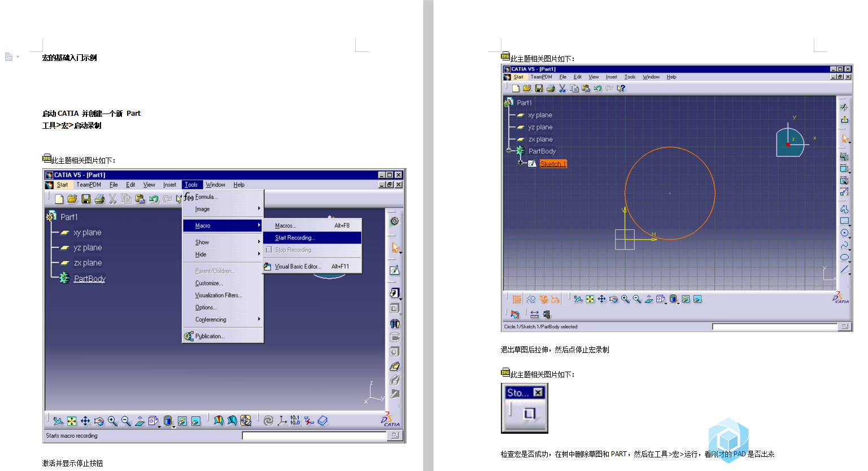868x471 pixels.
Task: Expand the Sketch.1 tree node
Action: point(520,163)
